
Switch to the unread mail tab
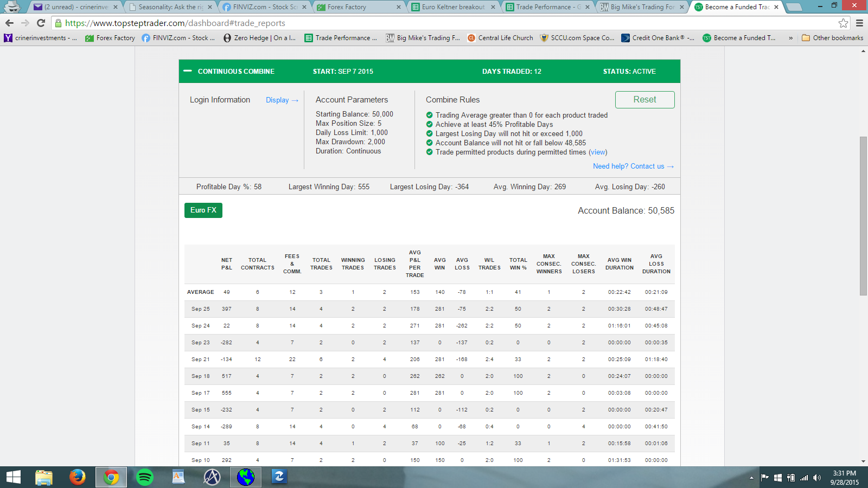pos(75,7)
